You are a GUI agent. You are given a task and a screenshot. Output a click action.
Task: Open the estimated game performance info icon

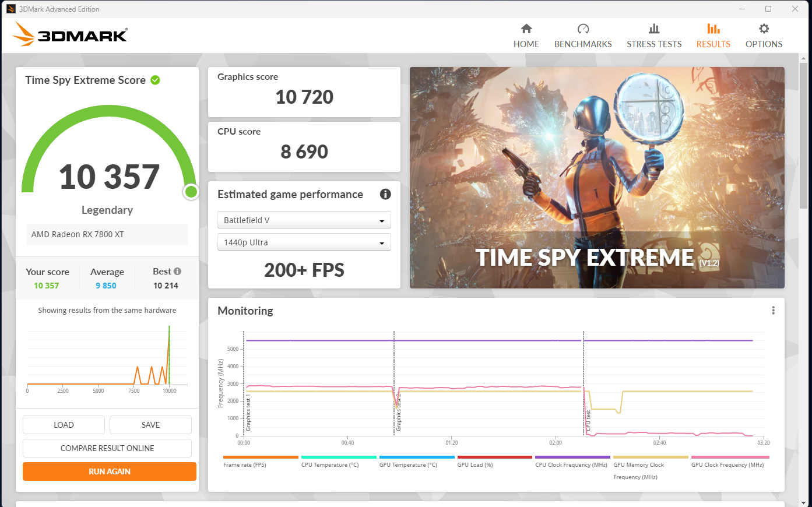coord(385,194)
